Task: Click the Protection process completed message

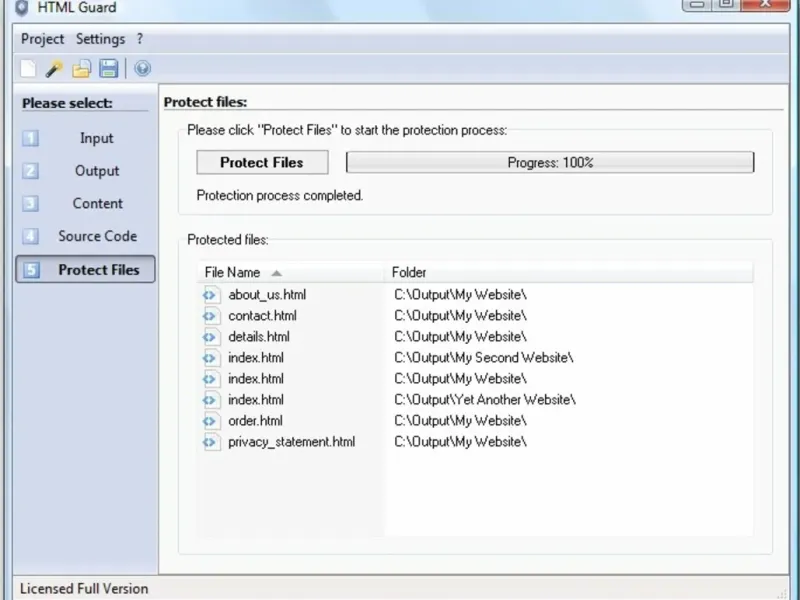Action: [280, 195]
